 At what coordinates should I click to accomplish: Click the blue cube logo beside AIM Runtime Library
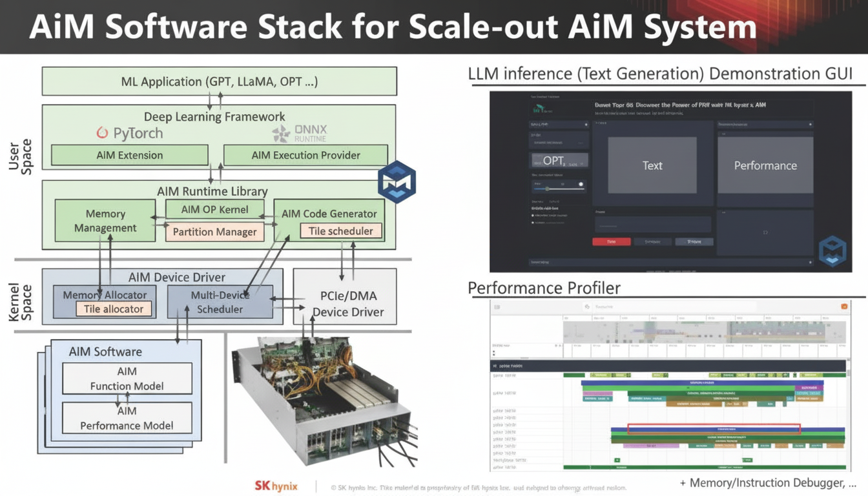click(397, 181)
